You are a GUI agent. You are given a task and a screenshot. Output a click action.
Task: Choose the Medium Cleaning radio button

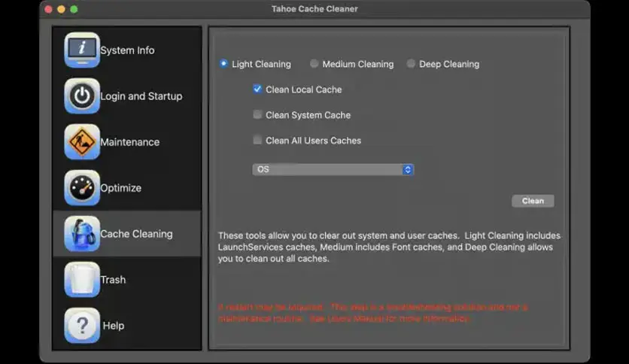click(x=314, y=64)
